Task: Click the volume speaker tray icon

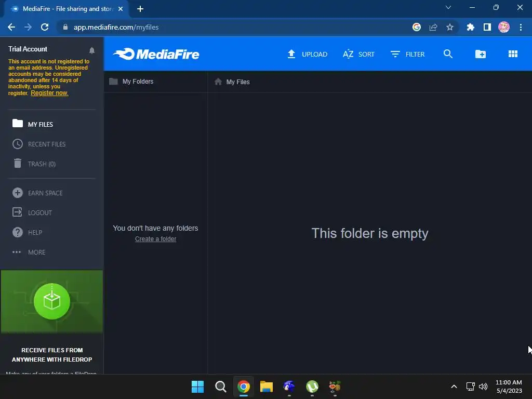Action: click(x=483, y=387)
